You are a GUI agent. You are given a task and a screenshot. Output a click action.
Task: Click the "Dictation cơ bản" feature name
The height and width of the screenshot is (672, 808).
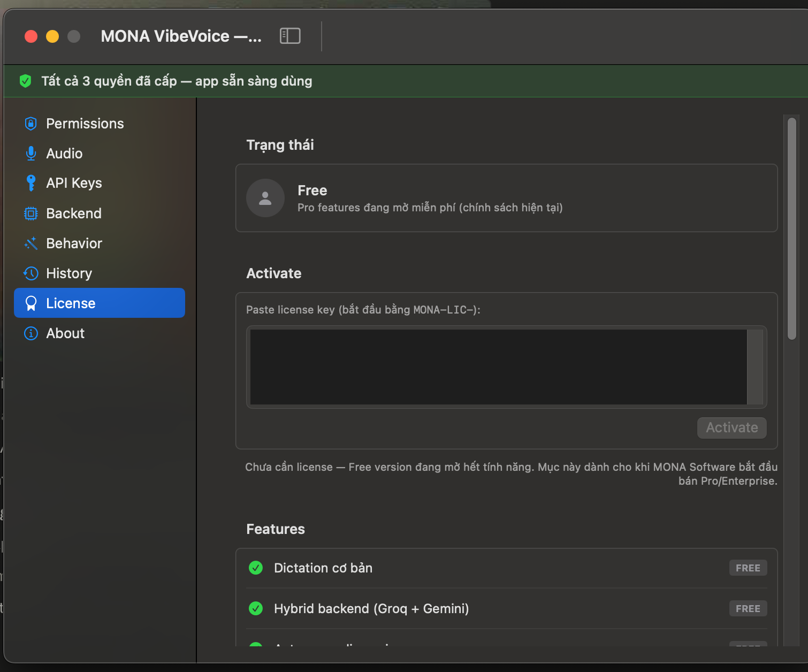323,568
